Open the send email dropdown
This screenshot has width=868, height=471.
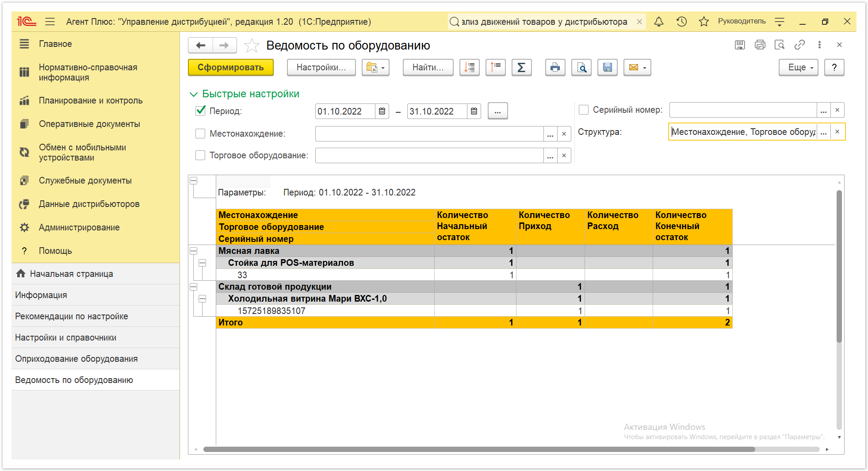pyautogui.click(x=637, y=67)
